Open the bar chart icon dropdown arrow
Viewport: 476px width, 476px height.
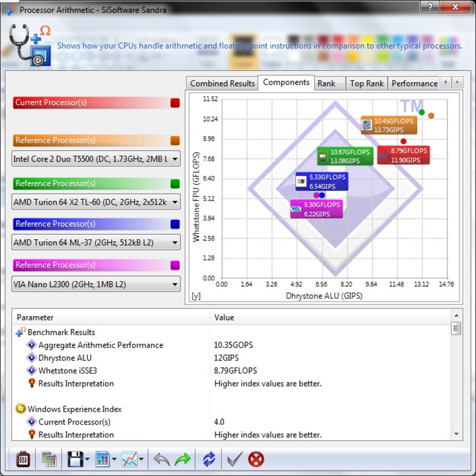coord(114,459)
